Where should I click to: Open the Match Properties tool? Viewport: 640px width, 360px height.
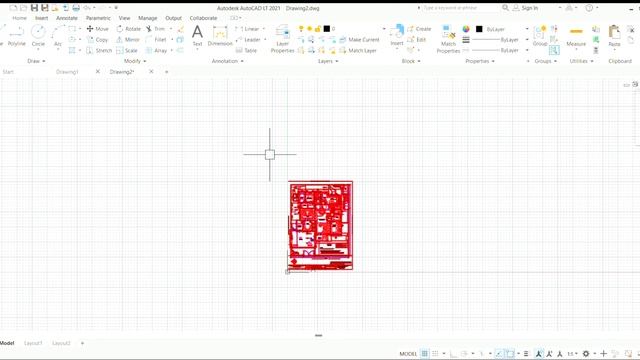448,39
